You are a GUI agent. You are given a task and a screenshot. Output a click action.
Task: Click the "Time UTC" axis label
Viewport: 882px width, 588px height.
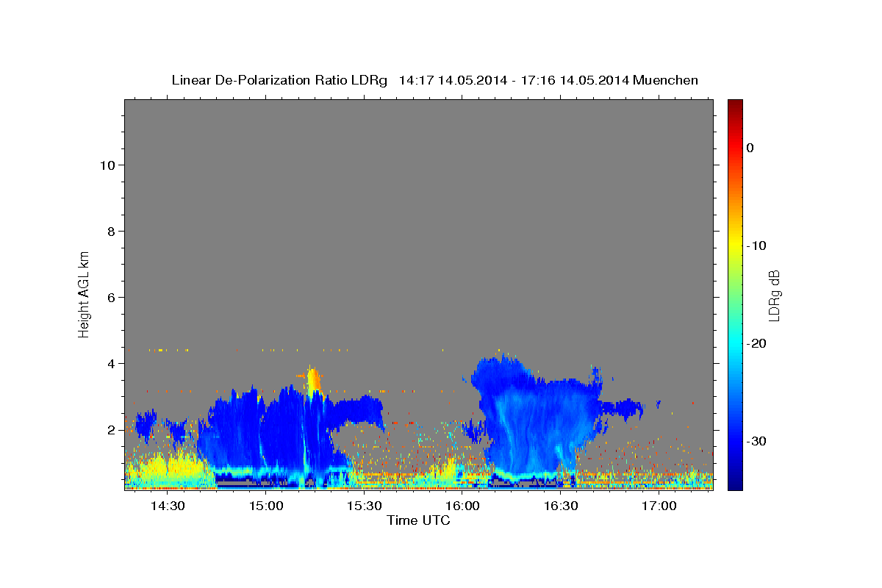click(x=418, y=520)
